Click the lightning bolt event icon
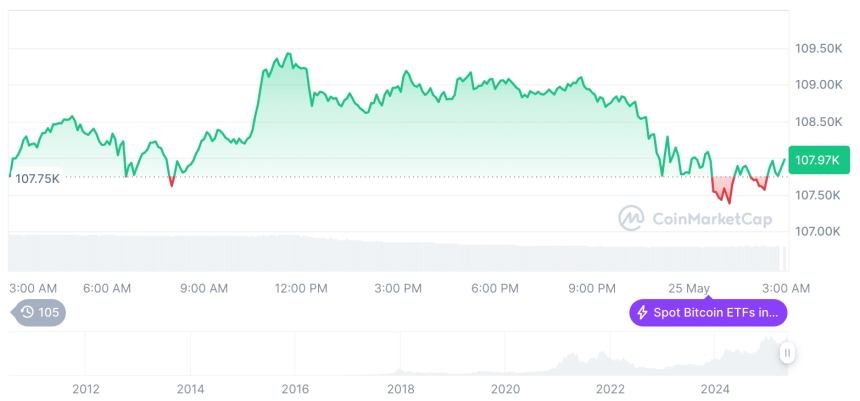This screenshot has width=860, height=401. click(642, 313)
